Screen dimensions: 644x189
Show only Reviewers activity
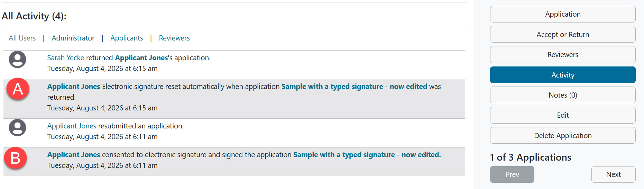(174, 38)
